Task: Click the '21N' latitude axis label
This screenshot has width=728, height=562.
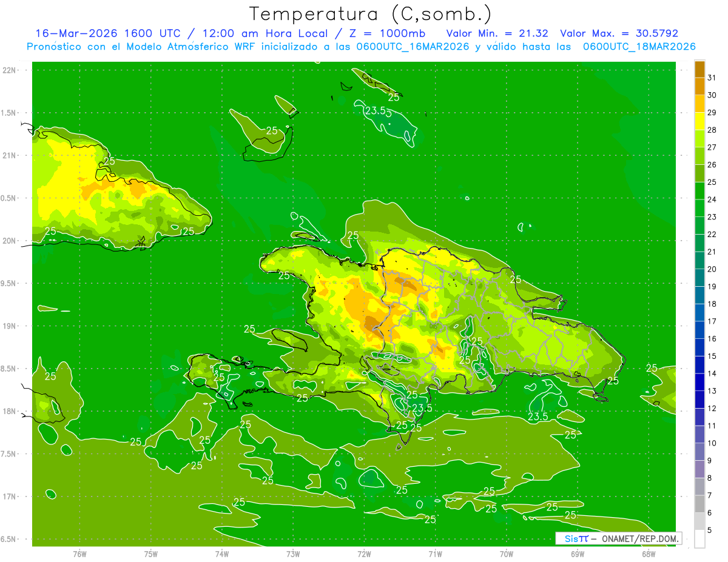Action: 10,156
